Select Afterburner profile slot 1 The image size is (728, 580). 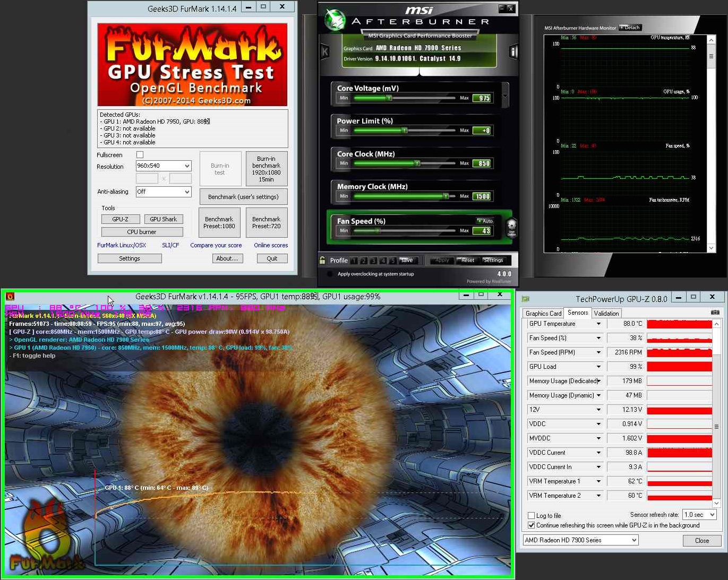[354, 261]
